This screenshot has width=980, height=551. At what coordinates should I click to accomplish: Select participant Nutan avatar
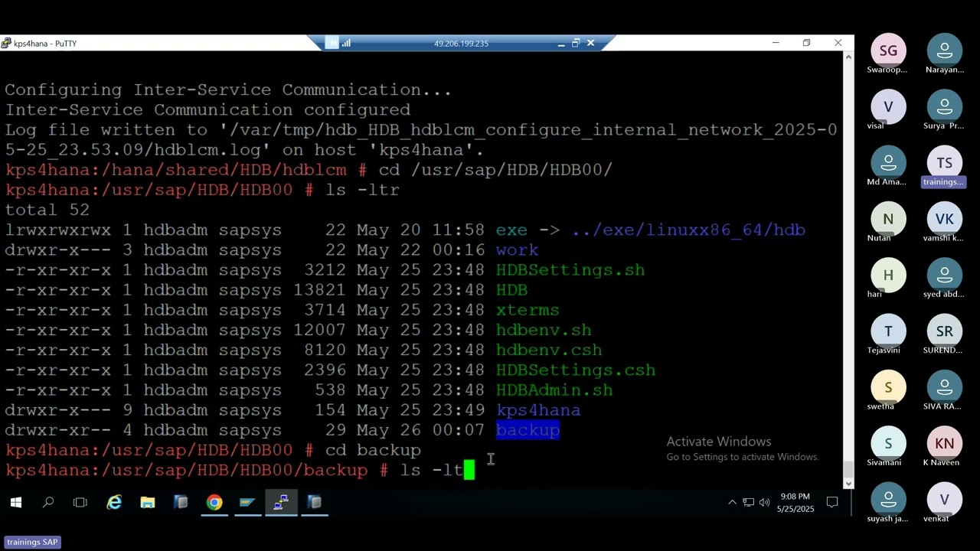pyautogui.click(x=888, y=219)
